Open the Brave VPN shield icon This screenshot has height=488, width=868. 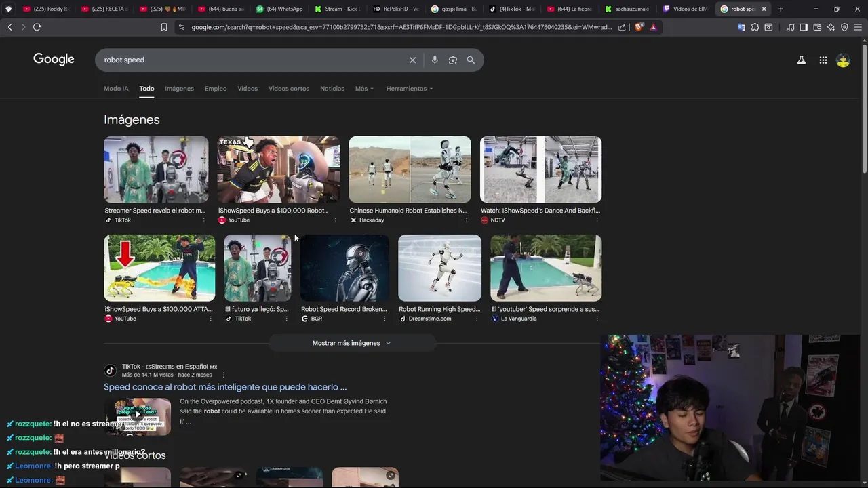pyautogui.click(x=844, y=27)
